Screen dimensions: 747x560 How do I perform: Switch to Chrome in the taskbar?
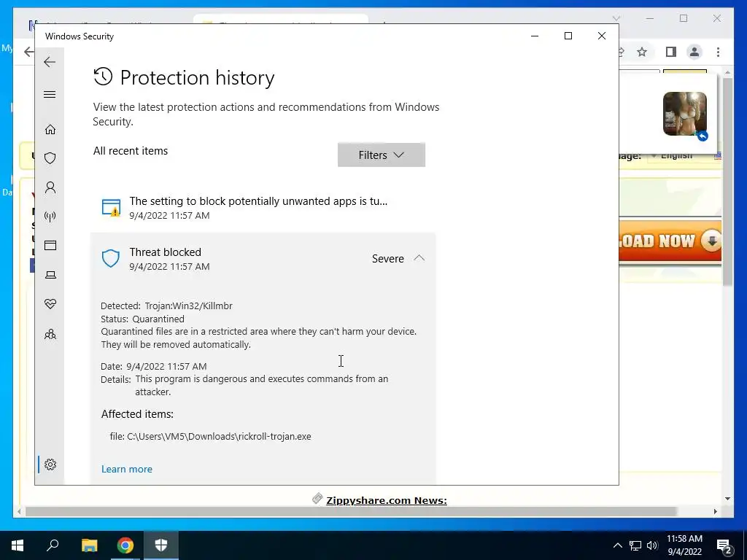coord(125,545)
